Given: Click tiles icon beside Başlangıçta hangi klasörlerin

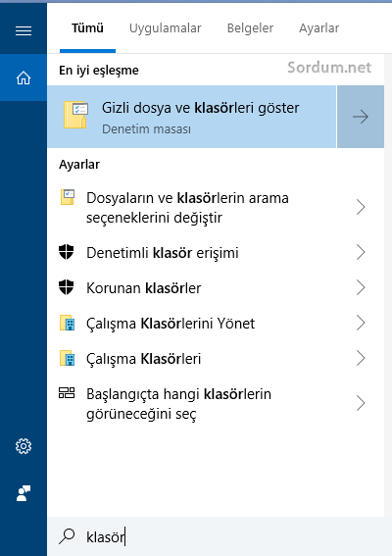Looking at the screenshot, I should click(67, 393).
